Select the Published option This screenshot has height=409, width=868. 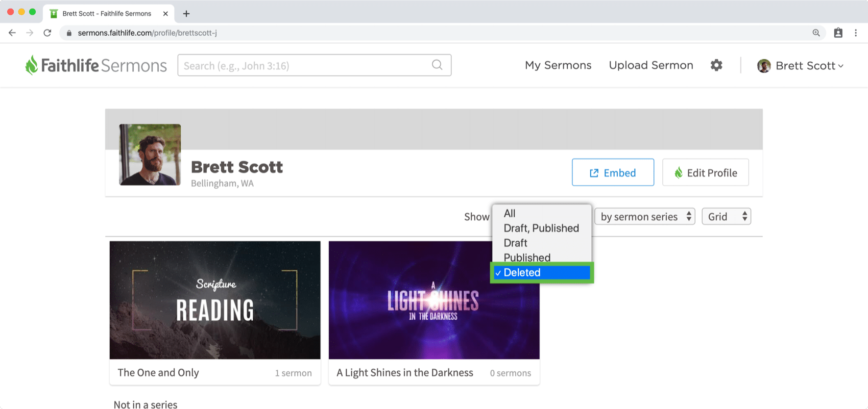point(542,258)
